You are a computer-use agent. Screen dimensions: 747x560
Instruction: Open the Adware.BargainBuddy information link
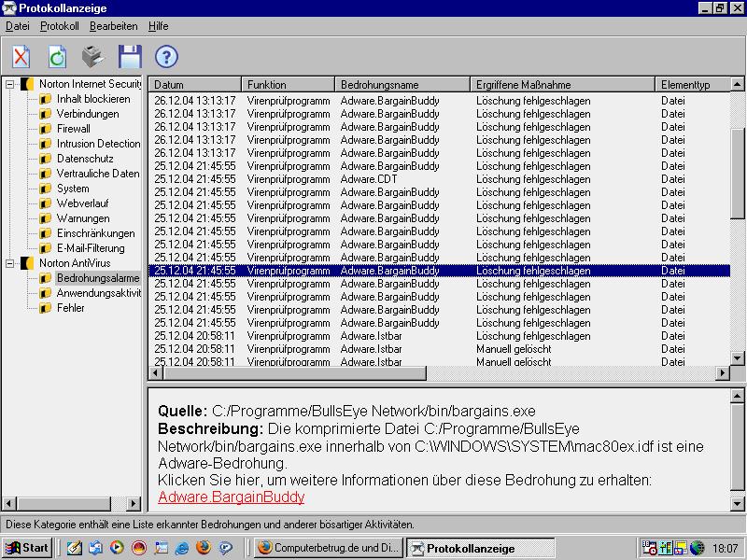pos(231,497)
